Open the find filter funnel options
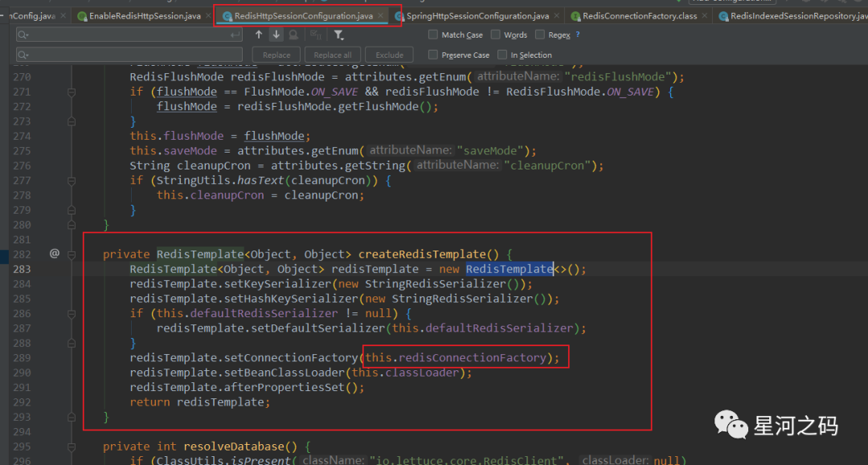This screenshot has height=465, width=868. (338, 35)
